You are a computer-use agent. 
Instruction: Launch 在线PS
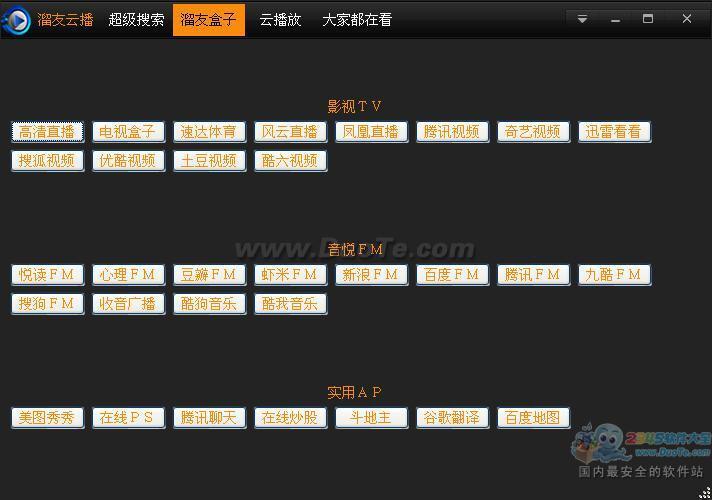coord(128,418)
